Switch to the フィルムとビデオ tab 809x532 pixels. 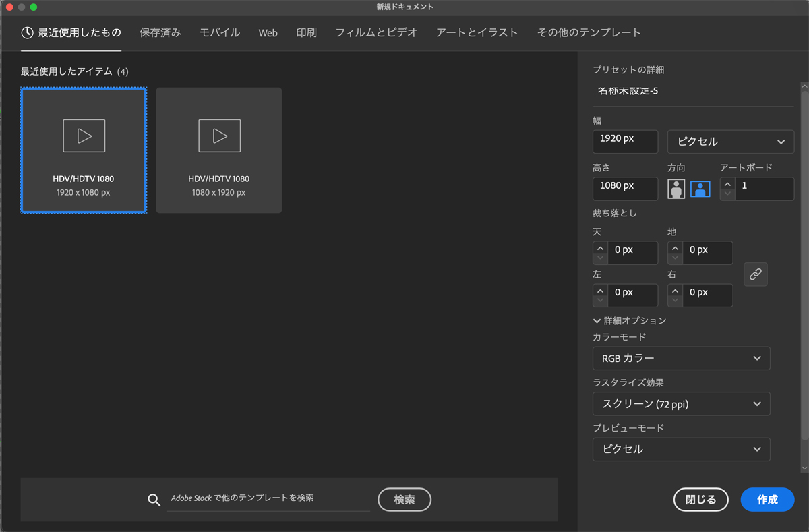click(x=376, y=32)
